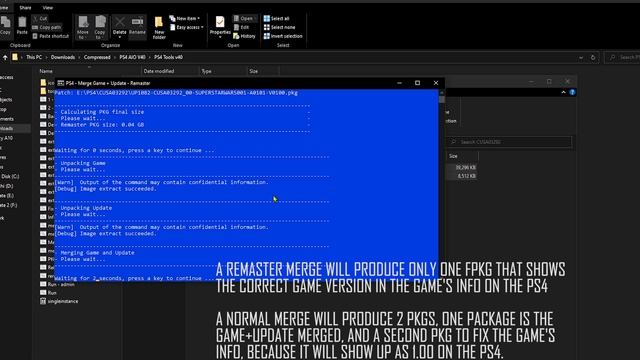Click the PS4 Merge console window title icon
Screen dimensions: 640x360
point(60,83)
